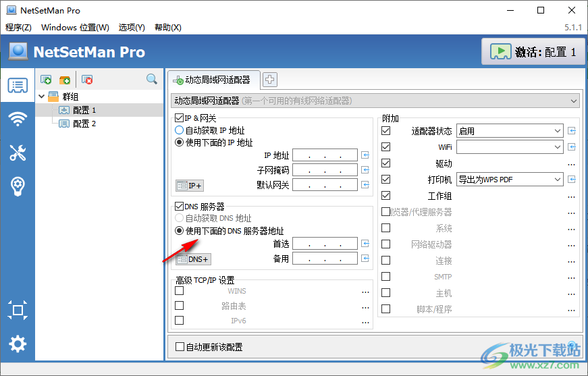Viewport: 588px width, 376px height.
Task: Enable 路由表 checkbox
Action: click(180, 305)
